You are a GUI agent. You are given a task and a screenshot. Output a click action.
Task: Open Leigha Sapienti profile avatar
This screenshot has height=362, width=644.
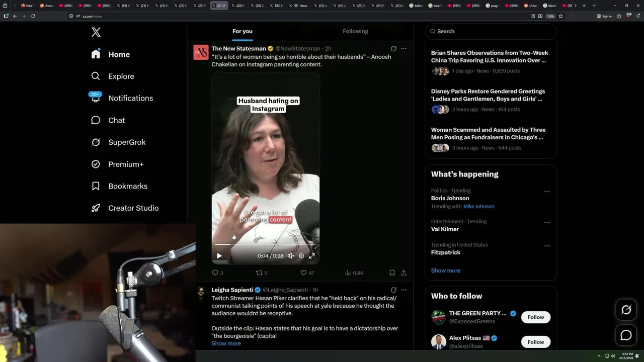click(x=201, y=294)
